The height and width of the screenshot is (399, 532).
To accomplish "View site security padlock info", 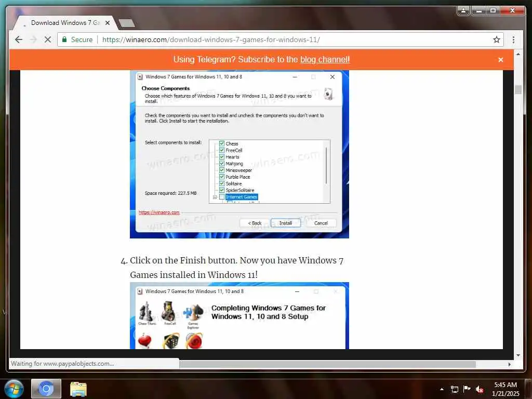I will 64,39.
